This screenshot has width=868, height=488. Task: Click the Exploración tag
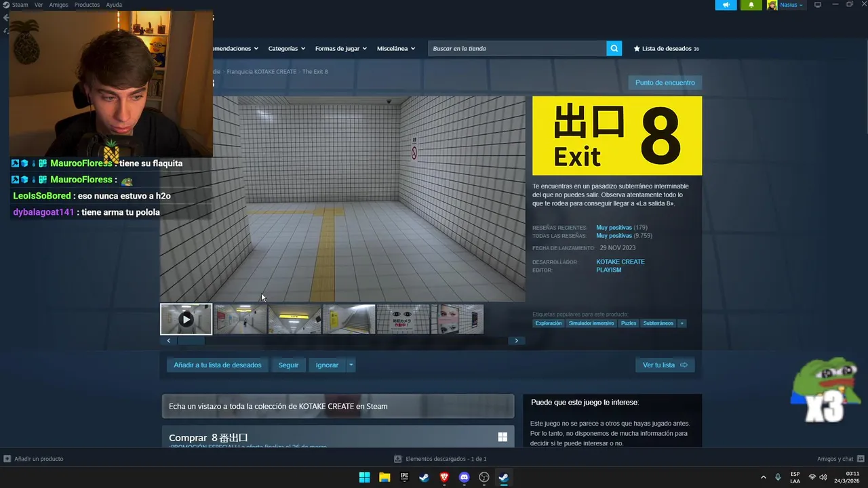click(549, 323)
